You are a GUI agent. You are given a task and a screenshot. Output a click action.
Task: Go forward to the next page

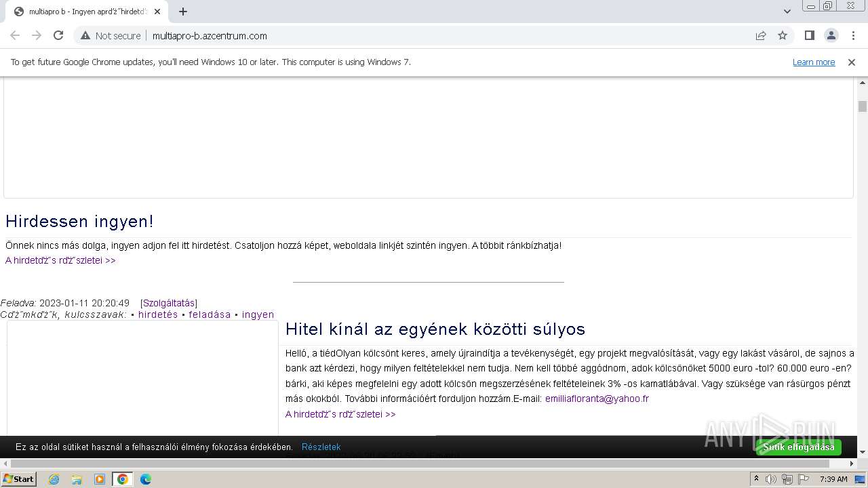[37, 35]
